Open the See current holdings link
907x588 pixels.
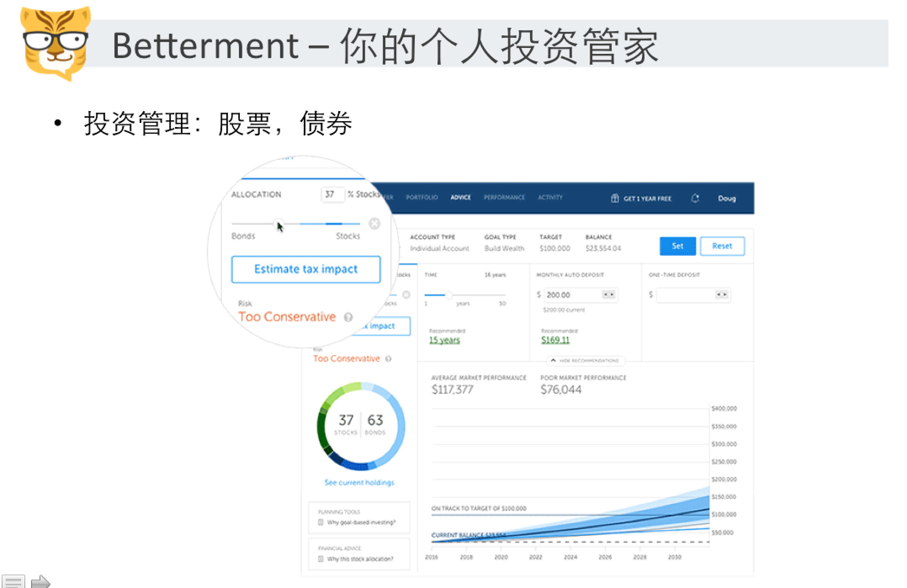[359, 482]
